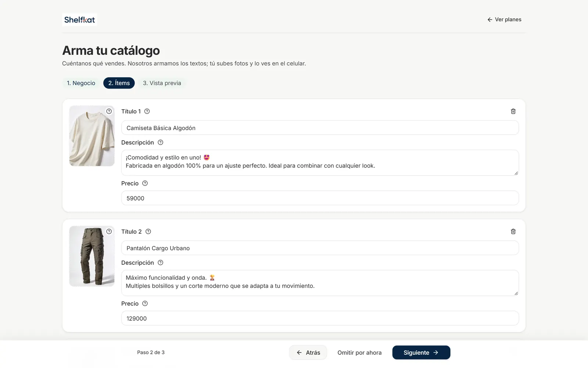Show help for the 59000 price
The image size is (588, 368).
(x=145, y=183)
